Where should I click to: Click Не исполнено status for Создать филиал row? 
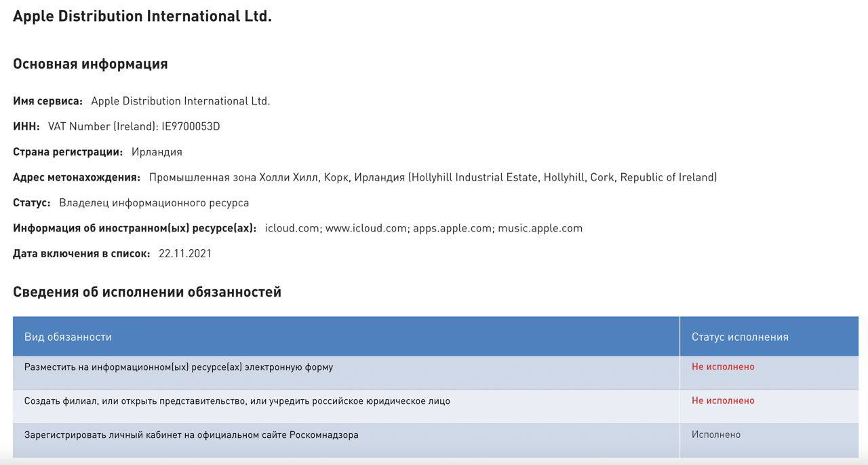click(723, 401)
